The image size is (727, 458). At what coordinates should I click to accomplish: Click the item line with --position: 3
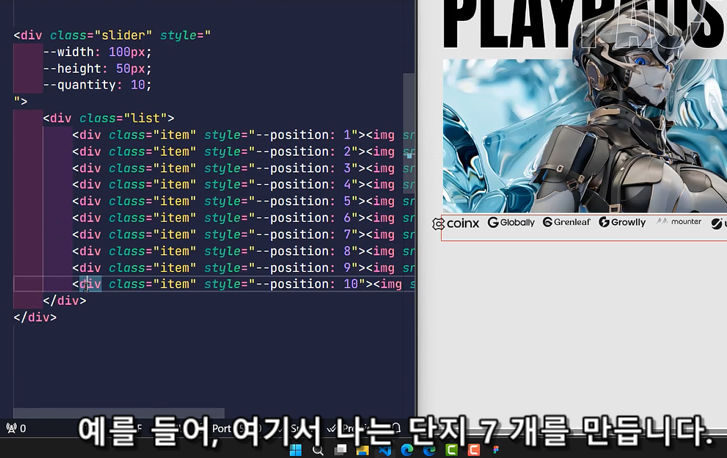click(x=243, y=168)
